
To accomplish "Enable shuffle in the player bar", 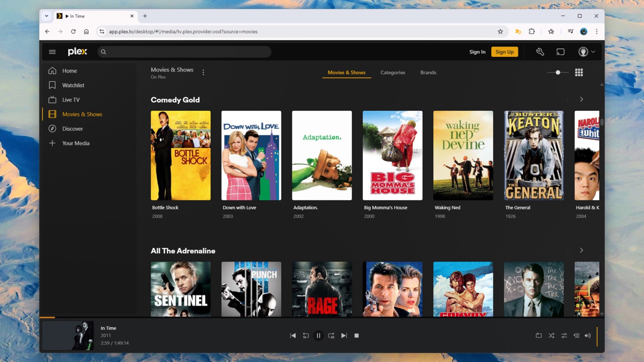I will [551, 335].
